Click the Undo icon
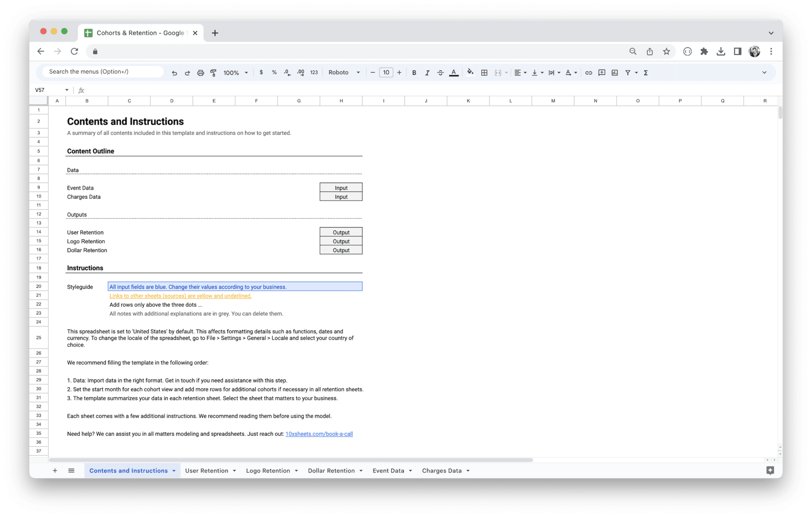The image size is (812, 517). (174, 72)
